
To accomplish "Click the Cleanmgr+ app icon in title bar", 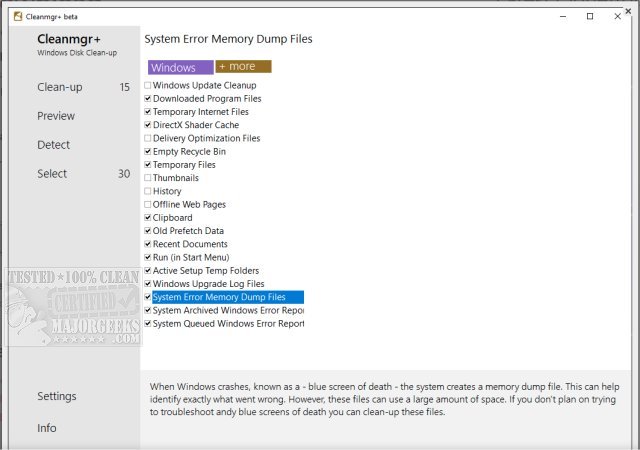I will [18, 16].
